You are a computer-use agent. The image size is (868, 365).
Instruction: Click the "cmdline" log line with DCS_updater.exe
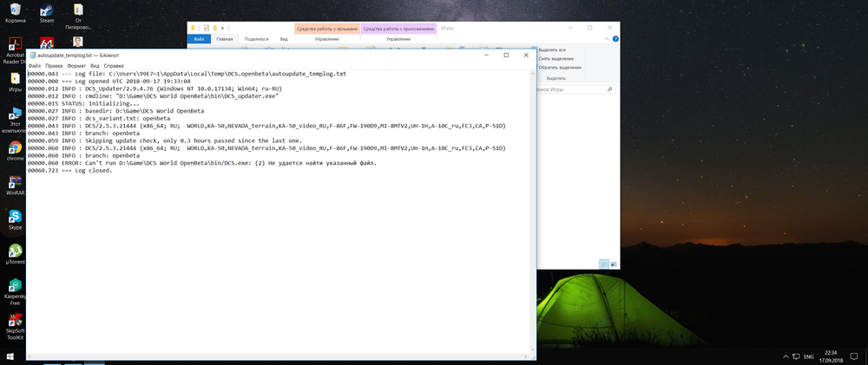coord(153,95)
